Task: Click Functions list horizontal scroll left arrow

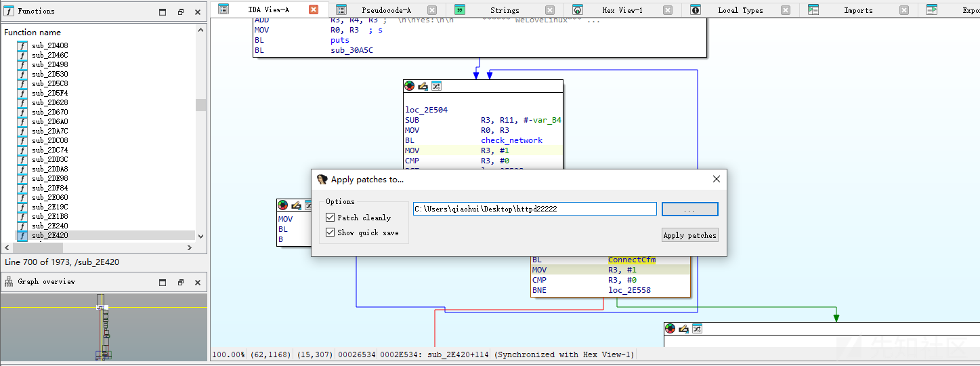Action: click(x=8, y=248)
